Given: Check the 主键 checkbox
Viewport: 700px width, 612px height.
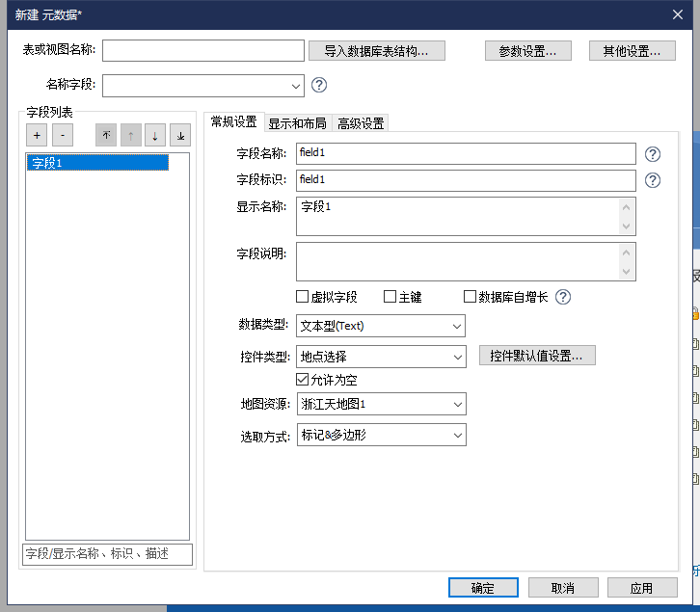Looking at the screenshot, I should [390, 297].
